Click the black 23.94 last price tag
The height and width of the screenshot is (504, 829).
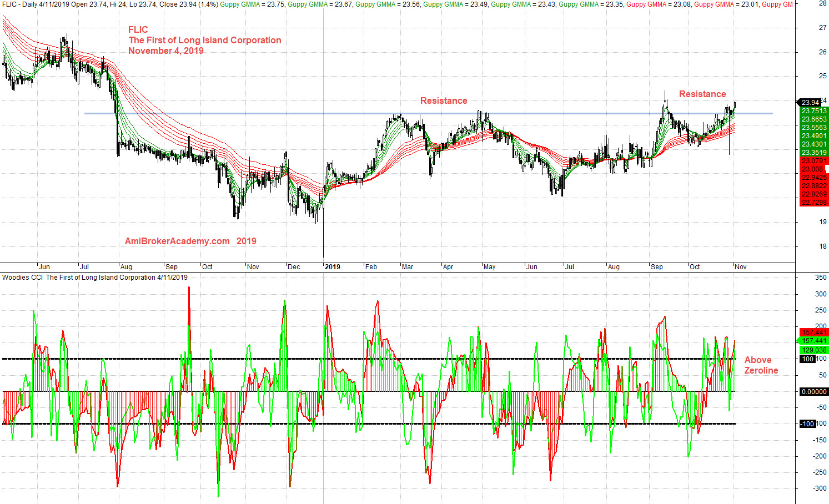810,103
